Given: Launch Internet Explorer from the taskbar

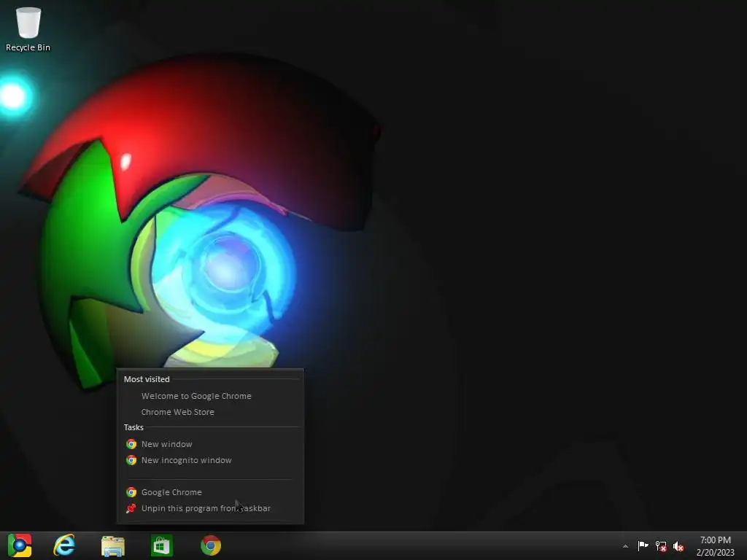Looking at the screenshot, I should [x=64, y=545].
